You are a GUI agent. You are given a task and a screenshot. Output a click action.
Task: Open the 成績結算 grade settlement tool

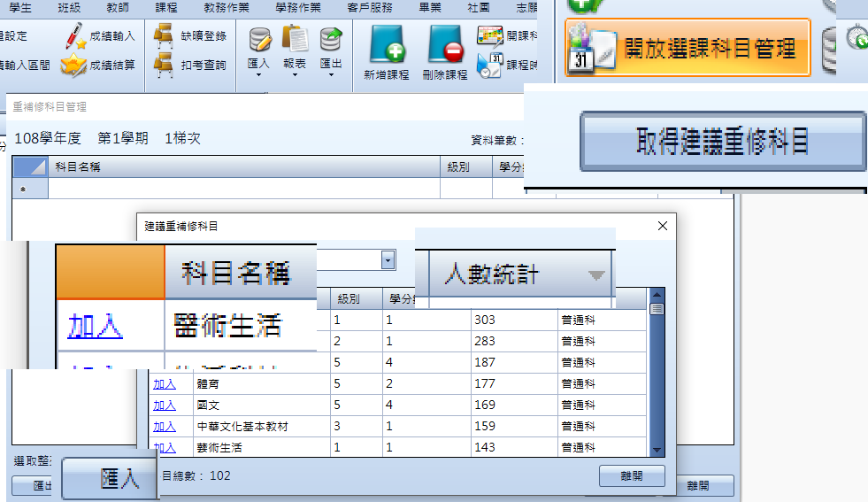click(x=97, y=65)
